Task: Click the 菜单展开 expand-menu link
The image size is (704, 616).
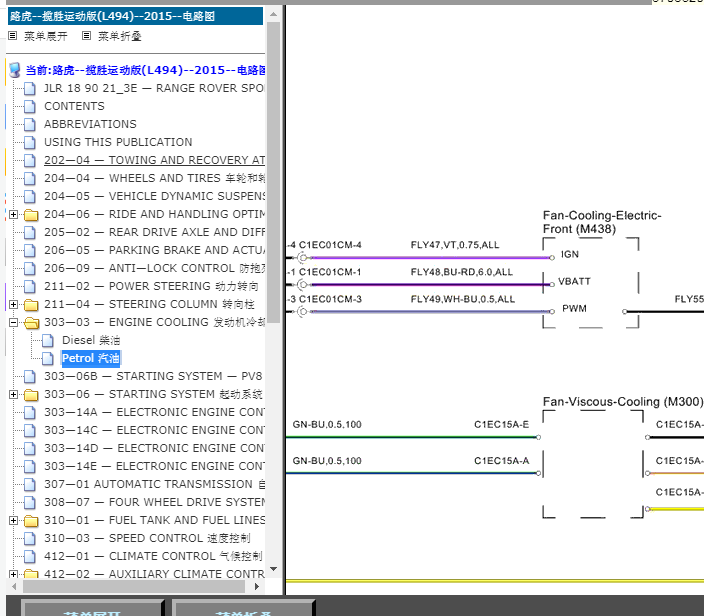Action: pyautogui.click(x=45, y=36)
